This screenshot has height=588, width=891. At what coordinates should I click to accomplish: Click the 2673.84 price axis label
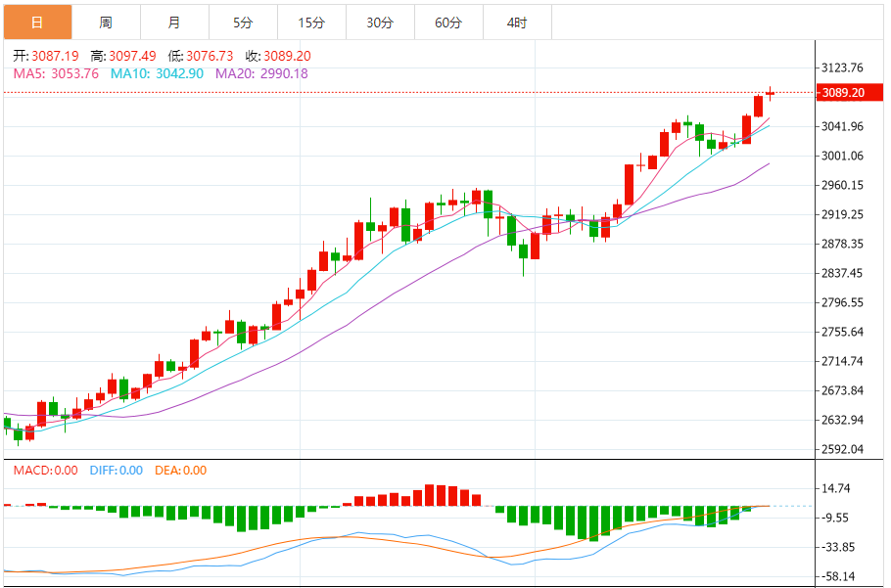point(842,390)
